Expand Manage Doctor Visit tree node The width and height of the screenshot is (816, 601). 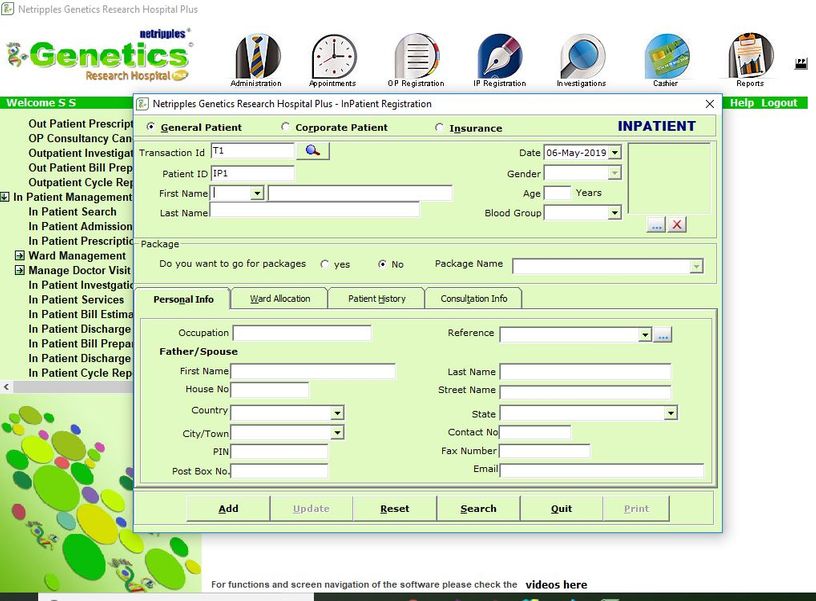(x=19, y=270)
